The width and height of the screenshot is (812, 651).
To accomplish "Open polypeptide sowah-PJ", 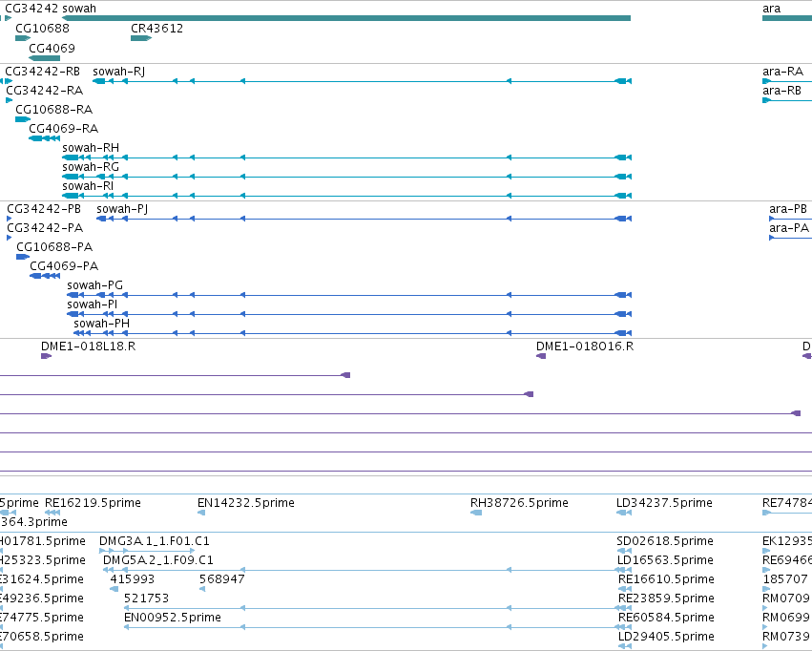I will pyautogui.click(x=364, y=220).
